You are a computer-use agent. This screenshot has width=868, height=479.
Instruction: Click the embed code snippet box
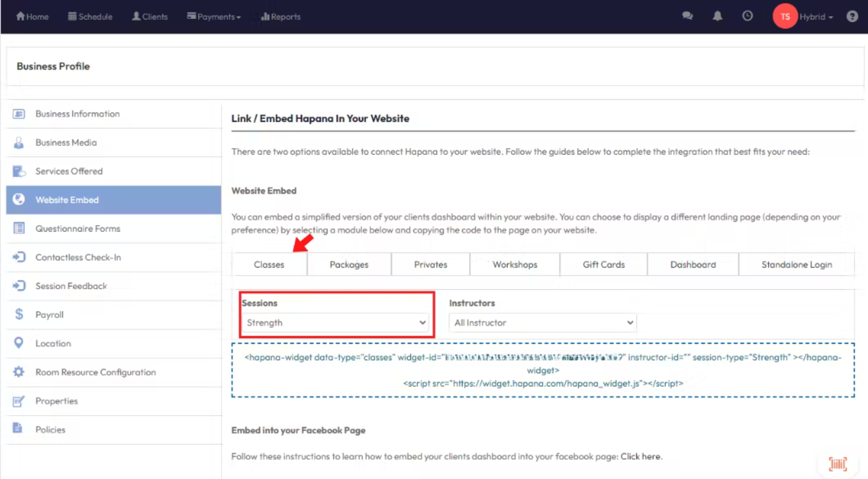tap(543, 370)
